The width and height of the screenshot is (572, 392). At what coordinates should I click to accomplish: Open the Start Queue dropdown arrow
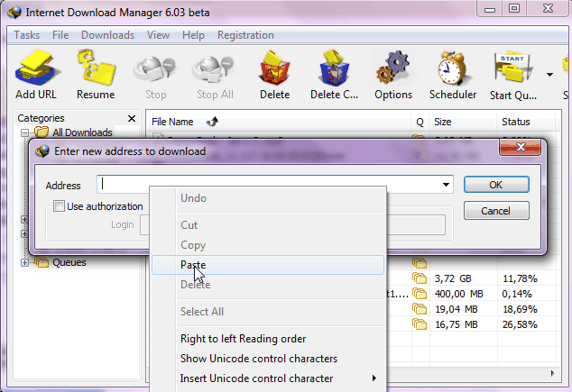coord(549,75)
